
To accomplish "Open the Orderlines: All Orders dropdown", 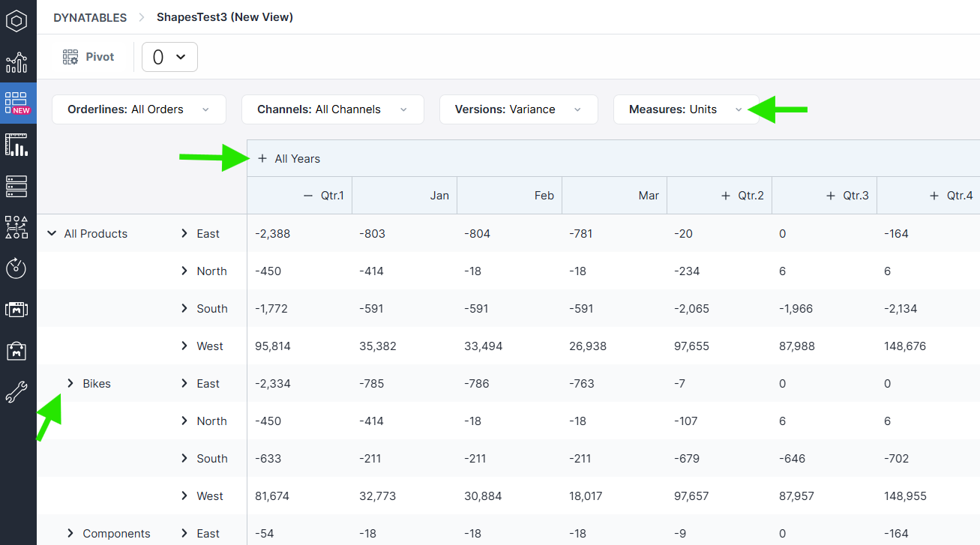I will coord(139,109).
